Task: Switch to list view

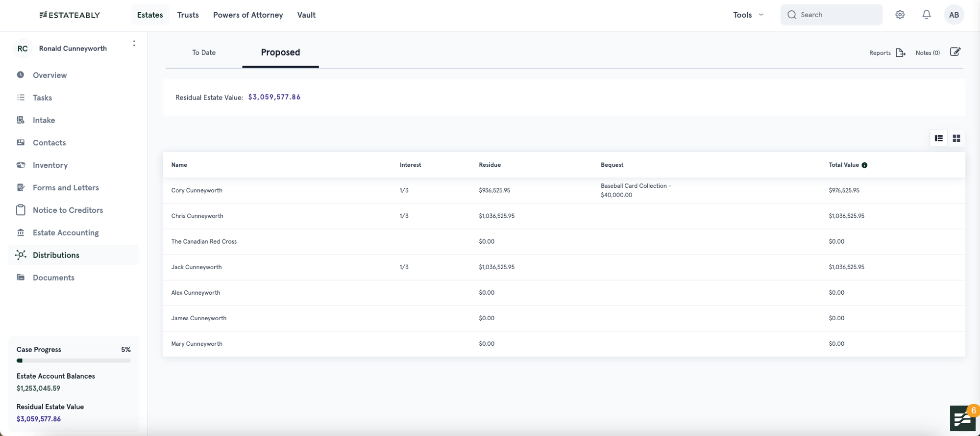Action: pos(938,138)
